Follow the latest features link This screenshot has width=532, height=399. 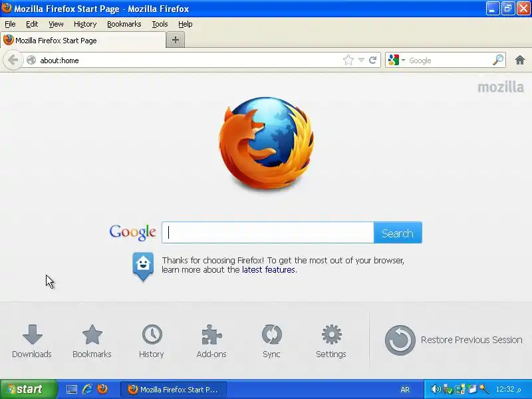[x=269, y=270]
